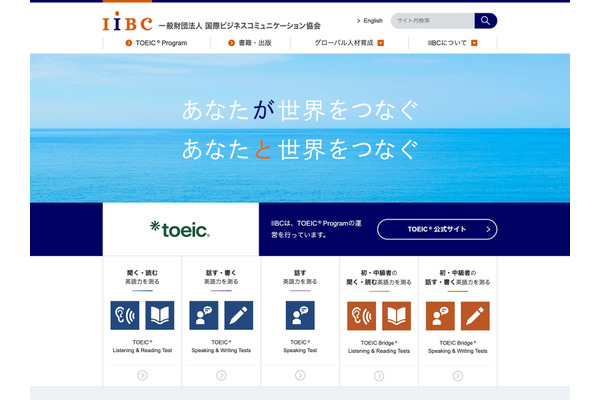Open TOEIC Listening & Reading Test link
This screenshot has height=400, width=600.
(142, 346)
